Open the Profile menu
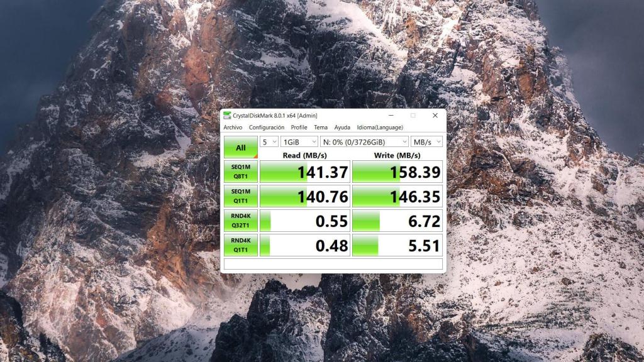This screenshot has width=644, height=362. pos(299,128)
